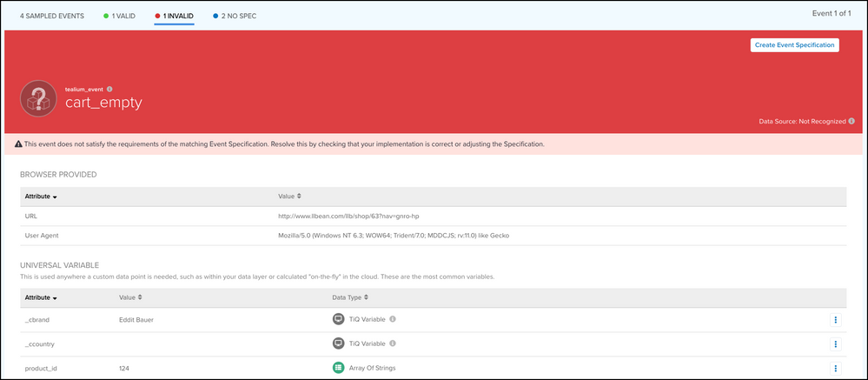Click TiQ Variable icon in _ccountry row

(x=339, y=343)
